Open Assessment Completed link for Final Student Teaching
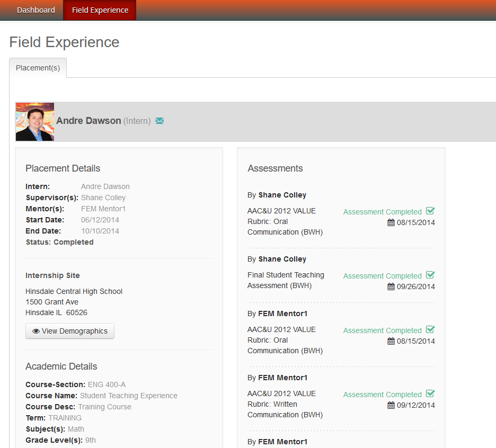The height and width of the screenshot is (448, 496). click(x=383, y=276)
